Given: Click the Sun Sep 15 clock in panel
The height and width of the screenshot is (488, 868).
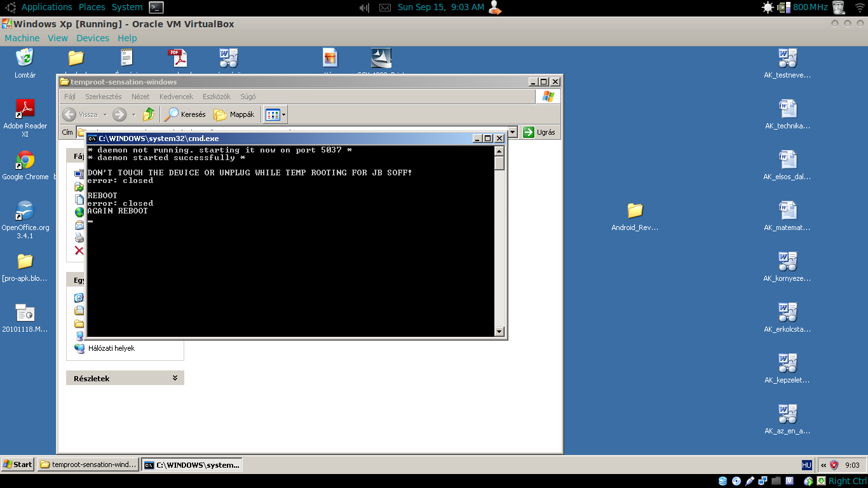Looking at the screenshot, I should pyautogui.click(x=441, y=7).
